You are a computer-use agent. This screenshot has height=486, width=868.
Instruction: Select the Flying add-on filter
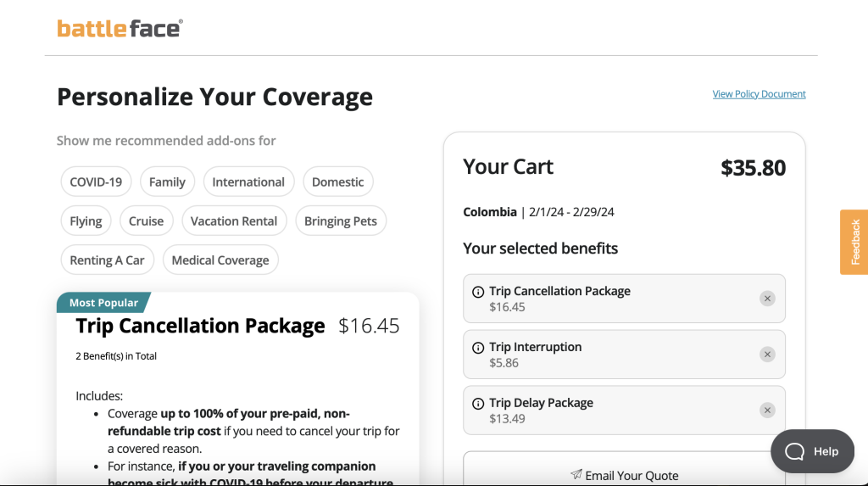click(x=86, y=221)
